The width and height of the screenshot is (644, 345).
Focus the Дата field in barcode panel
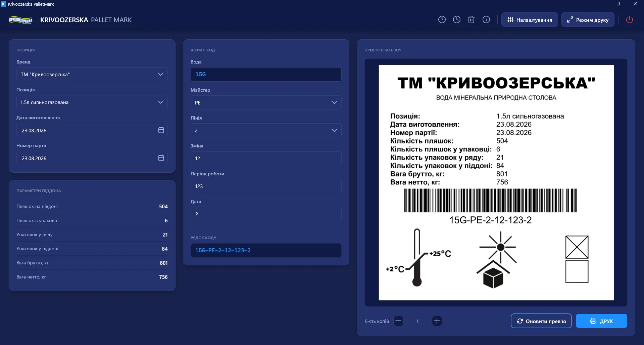tap(266, 214)
